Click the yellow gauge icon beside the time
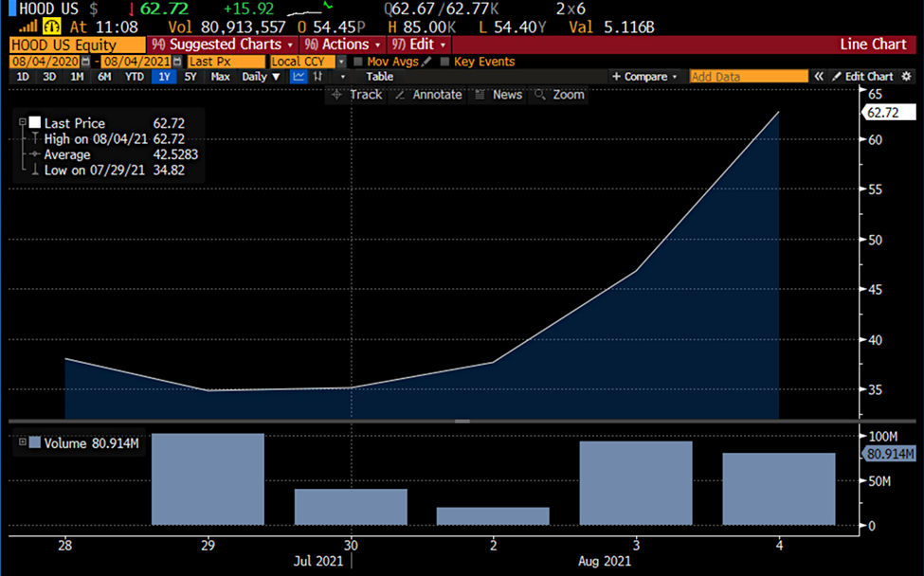Screen dimensions: 924x576 click(52, 27)
